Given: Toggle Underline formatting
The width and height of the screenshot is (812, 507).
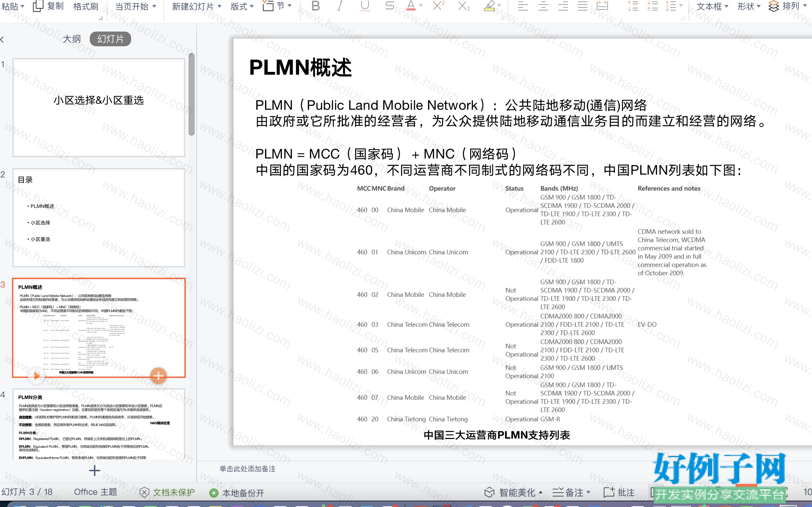Looking at the screenshot, I should 365,6.
